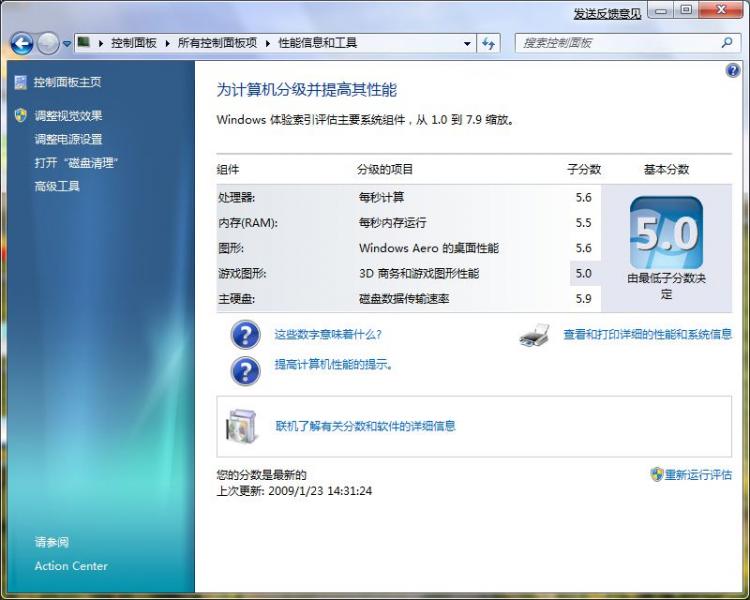Click the 5.9 subscore for 主硬盘
Viewport: 750px width, 600px height.
[x=584, y=299]
